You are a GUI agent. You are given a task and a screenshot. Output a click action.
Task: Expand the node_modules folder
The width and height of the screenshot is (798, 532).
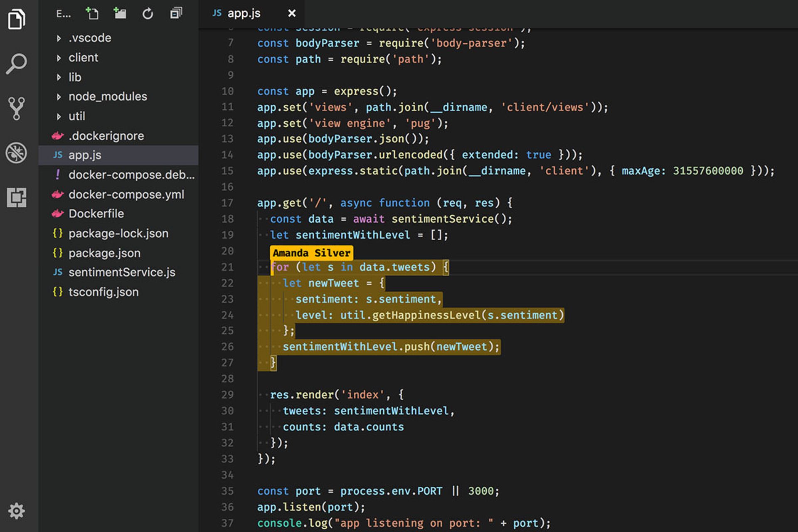pos(107,96)
